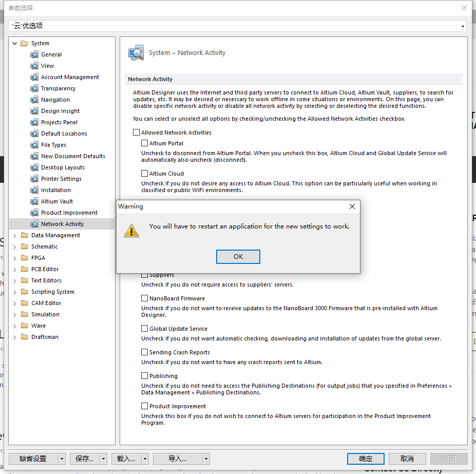Expand the Data Management node
The height and width of the screenshot is (474, 476).
[x=14, y=235]
